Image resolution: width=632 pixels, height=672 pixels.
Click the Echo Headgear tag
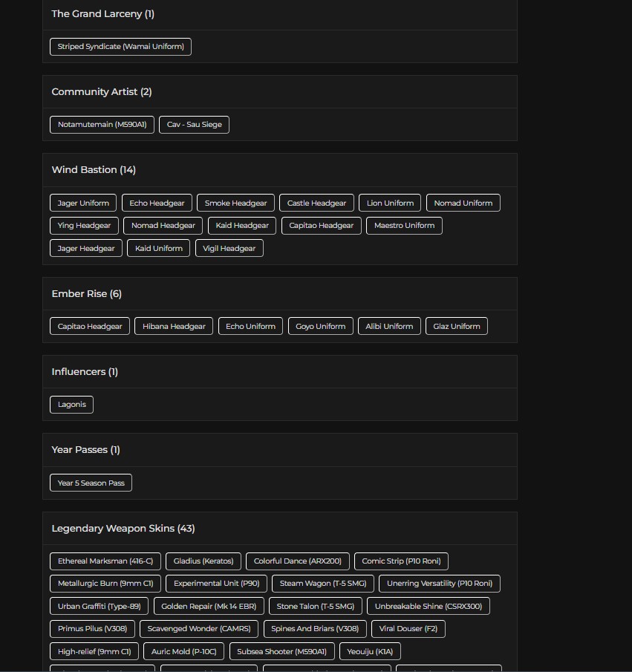(157, 203)
